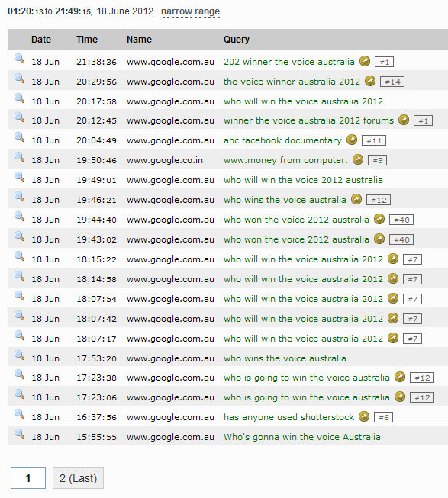Click gold arrow icon beside 'winner the voice australia 2012 forums'

pos(404,120)
